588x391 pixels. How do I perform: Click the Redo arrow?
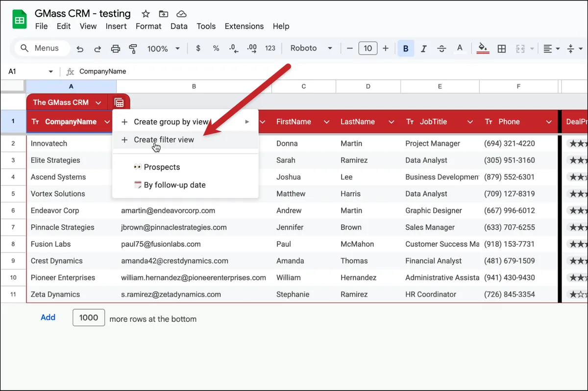pos(98,49)
